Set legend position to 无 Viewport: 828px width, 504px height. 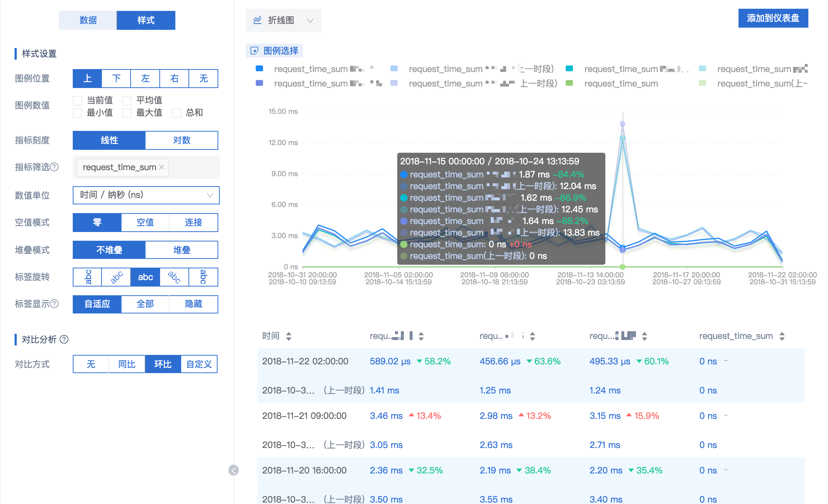[x=204, y=79]
